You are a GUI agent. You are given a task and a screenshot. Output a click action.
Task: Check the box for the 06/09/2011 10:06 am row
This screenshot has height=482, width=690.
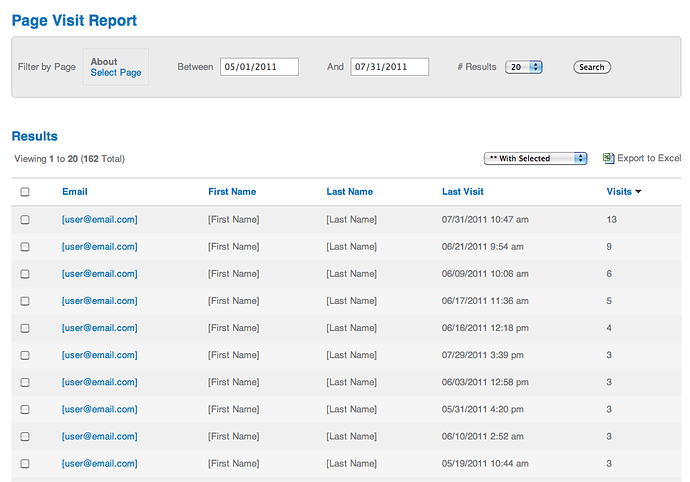click(x=25, y=274)
